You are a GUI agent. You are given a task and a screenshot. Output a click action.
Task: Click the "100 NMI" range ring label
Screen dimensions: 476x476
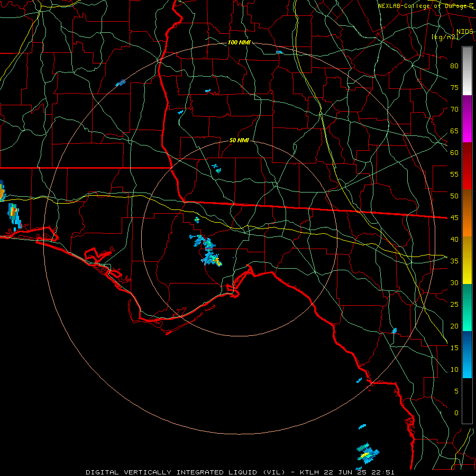(x=239, y=42)
